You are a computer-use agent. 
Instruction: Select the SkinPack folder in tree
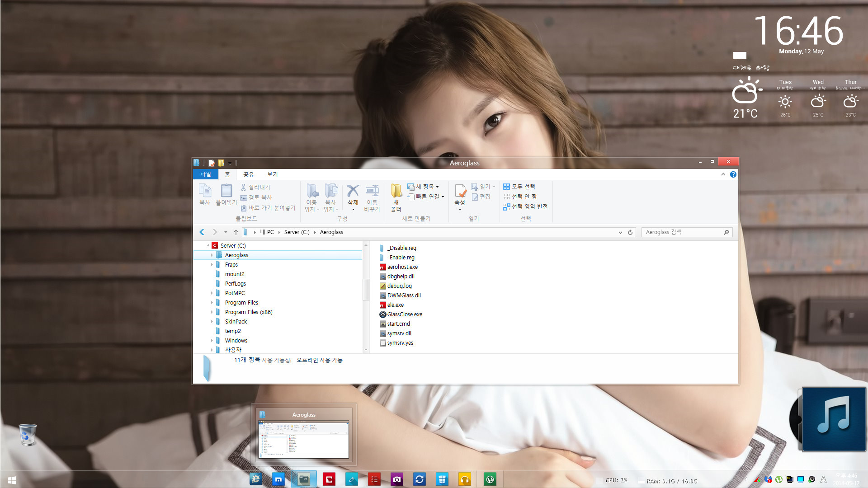point(236,322)
